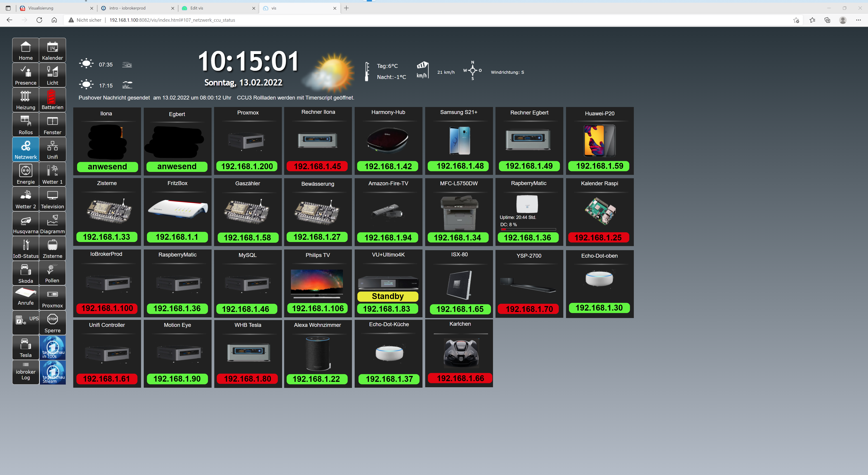Image resolution: width=868 pixels, height=475 pixels.
Task: Reload the page with refresh button
Action: 39,20
